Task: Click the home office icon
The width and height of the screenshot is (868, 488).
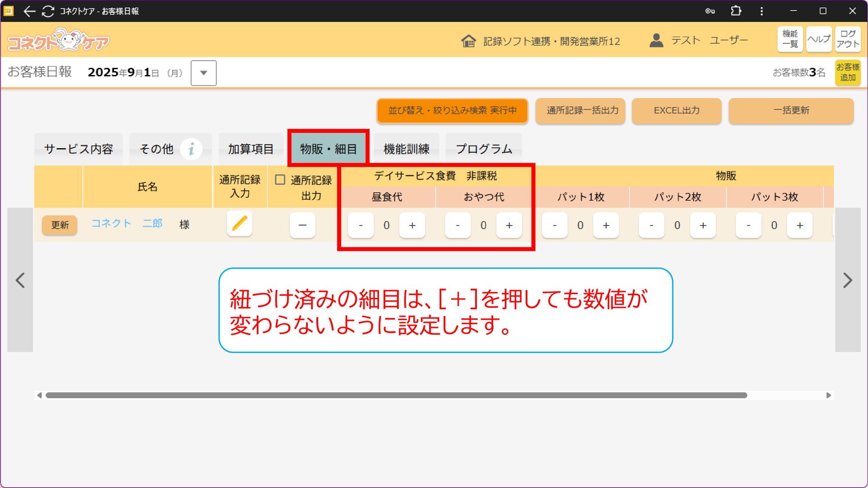Action: (468, 41)
